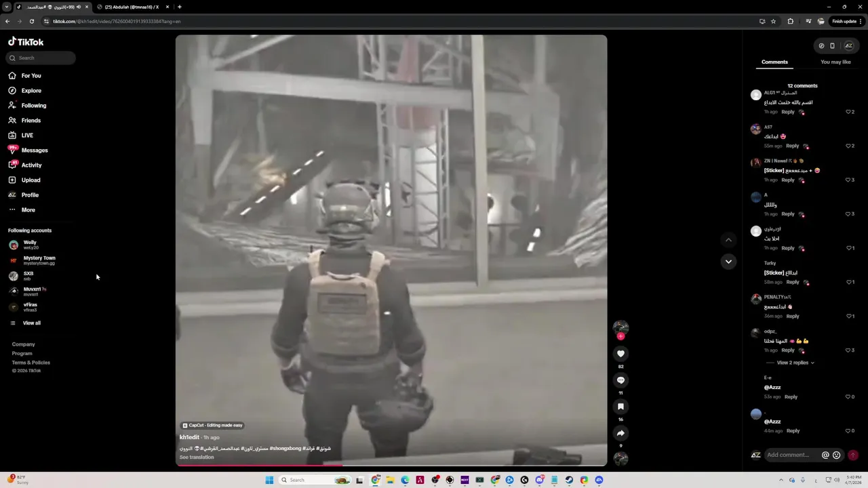868x488 pixels.
Task: Expand the More menu in sidebar
Action: click(x=22, y=210)
